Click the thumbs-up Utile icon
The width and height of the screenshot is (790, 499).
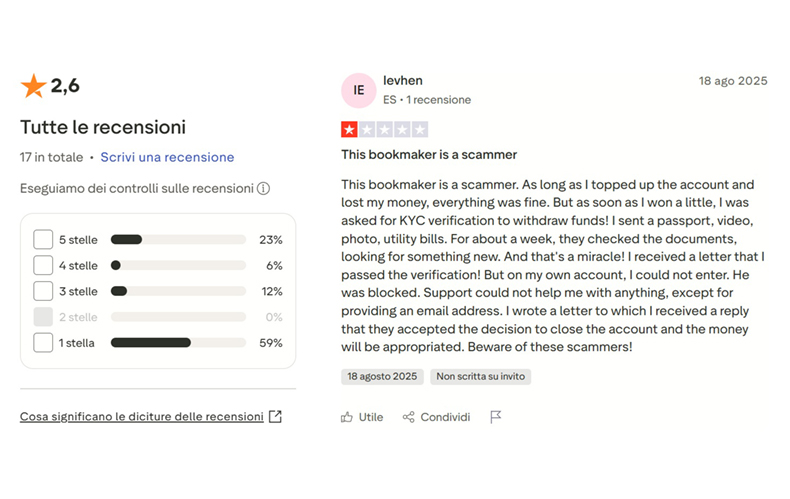(347, 417)
